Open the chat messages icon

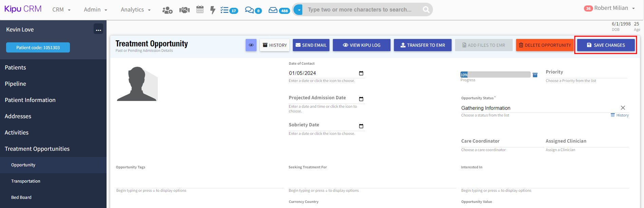coord(253,10)
